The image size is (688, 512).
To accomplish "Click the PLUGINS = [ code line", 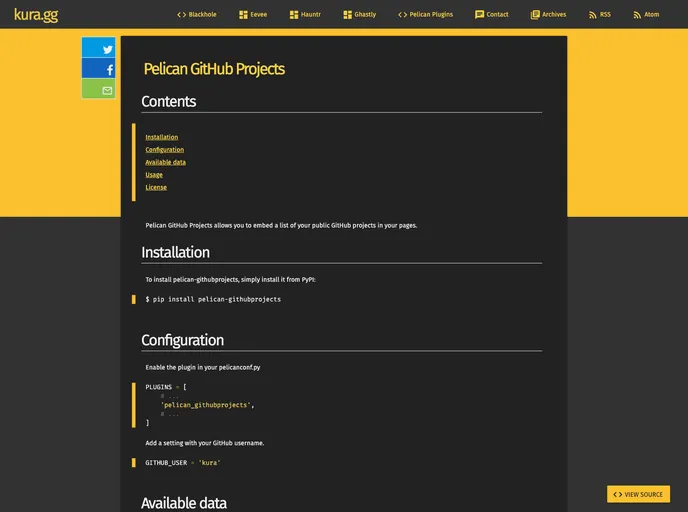I will point(166,387).
